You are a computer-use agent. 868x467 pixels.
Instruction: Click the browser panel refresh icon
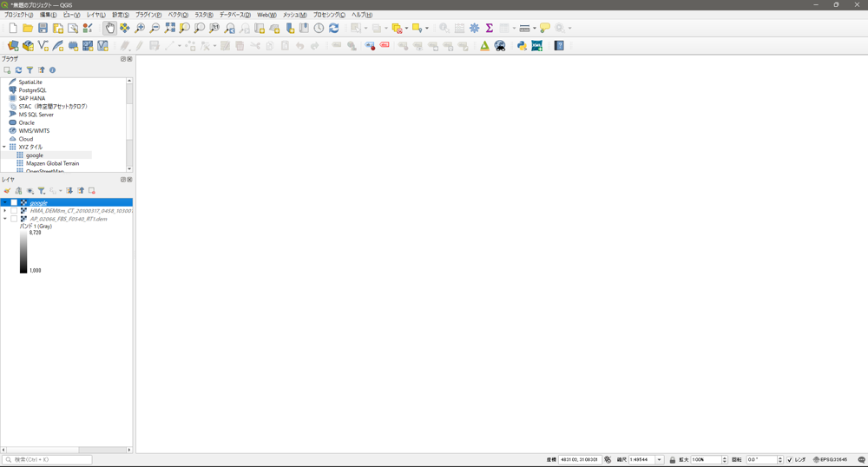18,70
